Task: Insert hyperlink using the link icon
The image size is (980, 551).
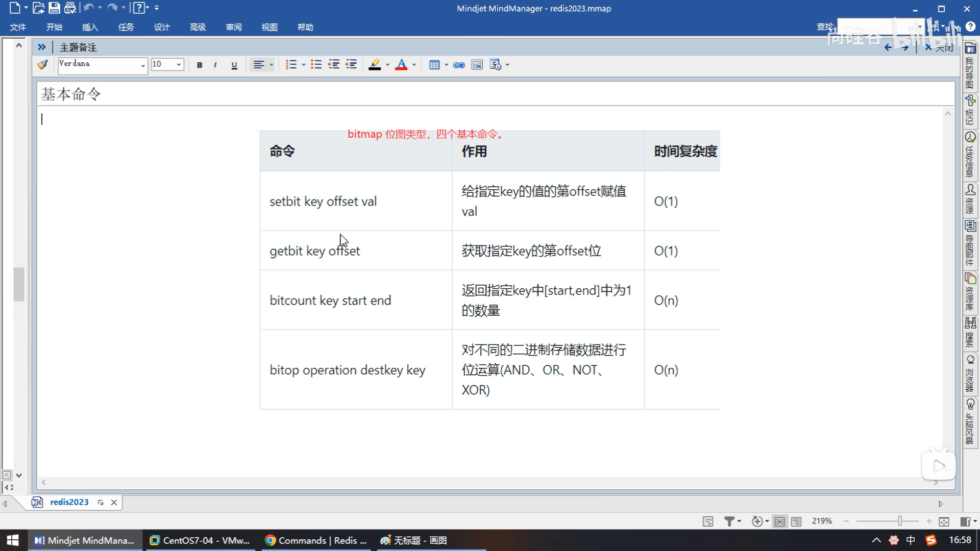Action: (x=458, y=65)
